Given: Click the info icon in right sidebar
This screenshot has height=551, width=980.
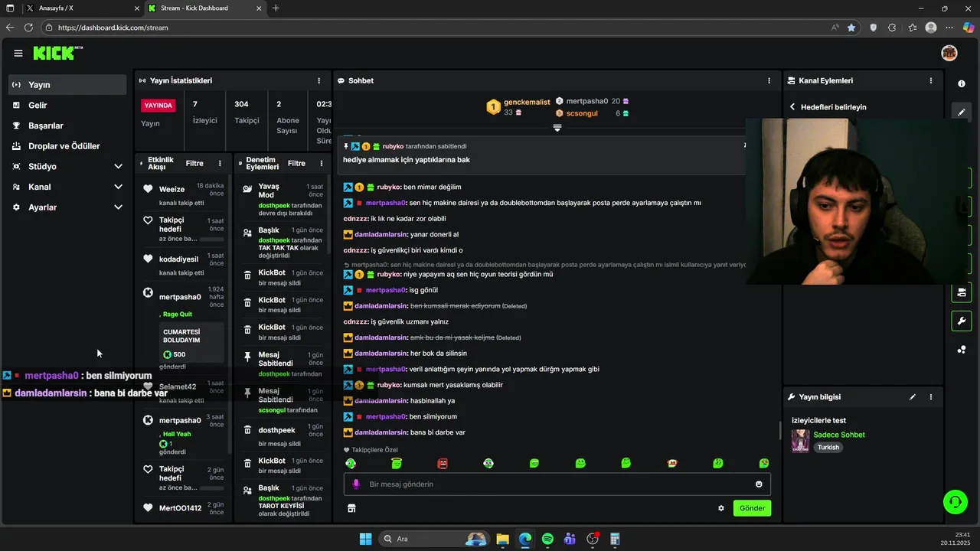Looking at the screenshot, I should point(962,83).
